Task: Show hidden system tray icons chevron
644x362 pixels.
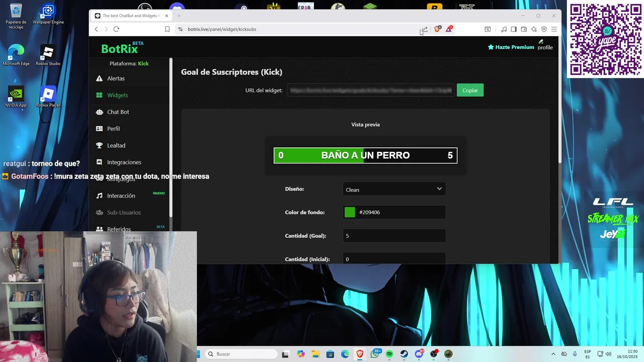Action: coord(553,354)
